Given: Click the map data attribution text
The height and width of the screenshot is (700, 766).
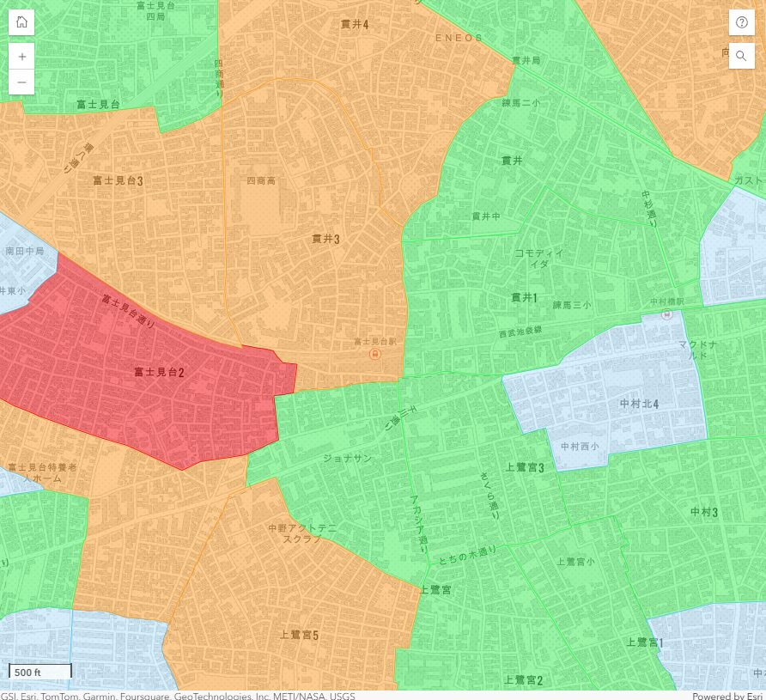Looking at the screenshot, I should pyautogui.click(x=178, y=695).
